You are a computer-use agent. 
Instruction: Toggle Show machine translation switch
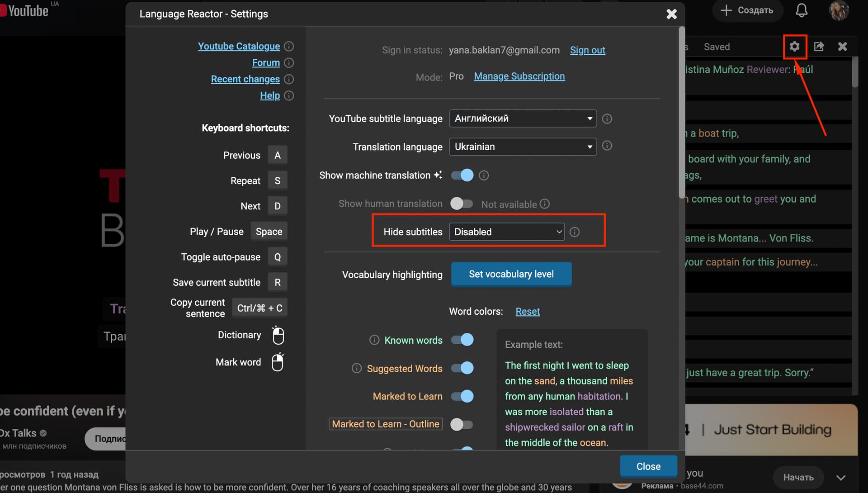[x=462, y=175]
